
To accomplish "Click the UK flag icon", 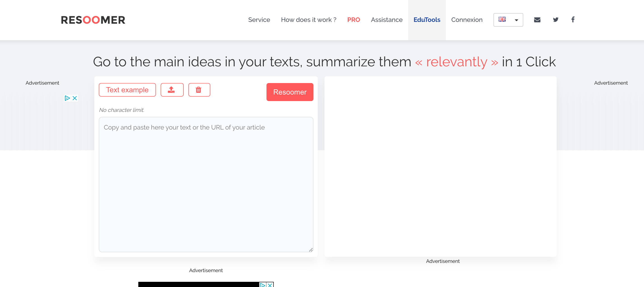I will 502,19.
